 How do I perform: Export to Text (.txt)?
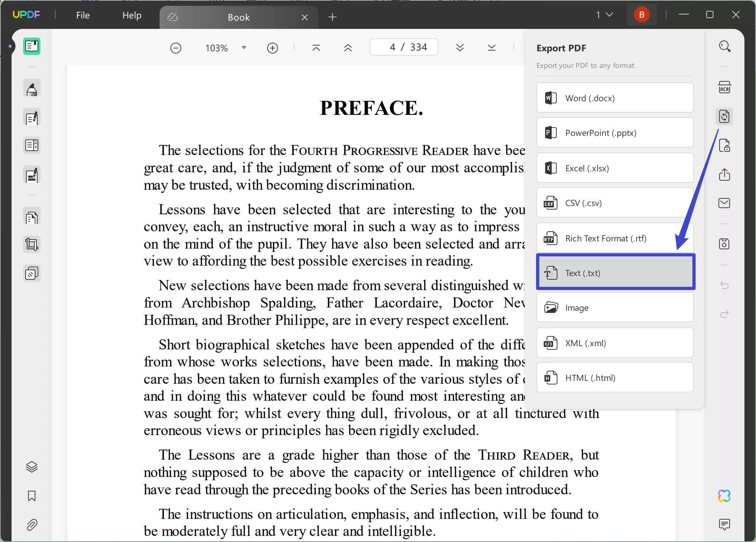coord(616,272)
